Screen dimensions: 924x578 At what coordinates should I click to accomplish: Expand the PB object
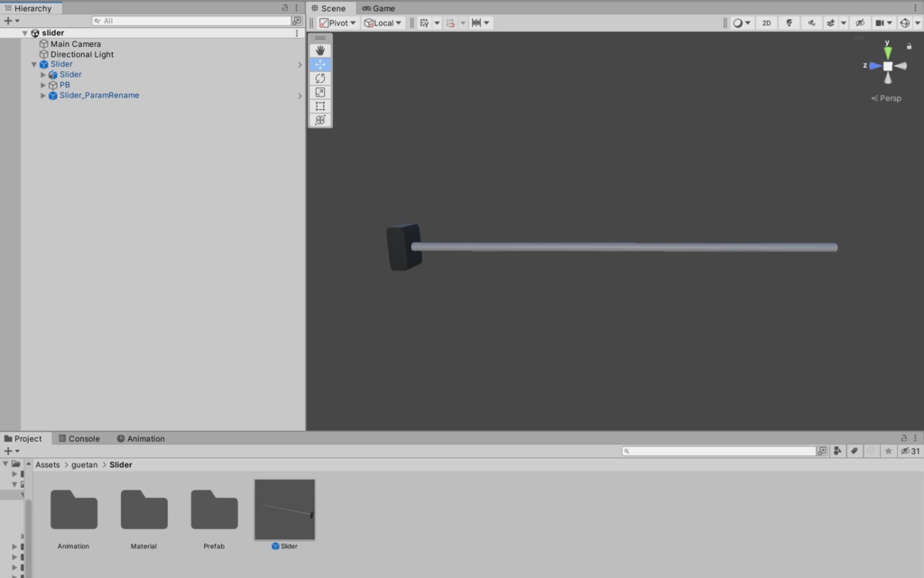coord(43,86)
